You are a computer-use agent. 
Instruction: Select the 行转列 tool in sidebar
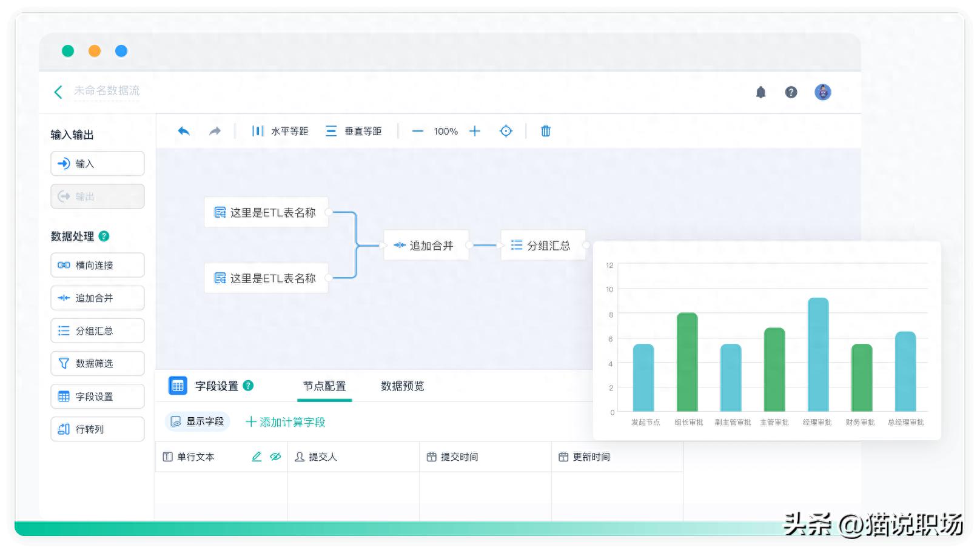click(97, 429)
